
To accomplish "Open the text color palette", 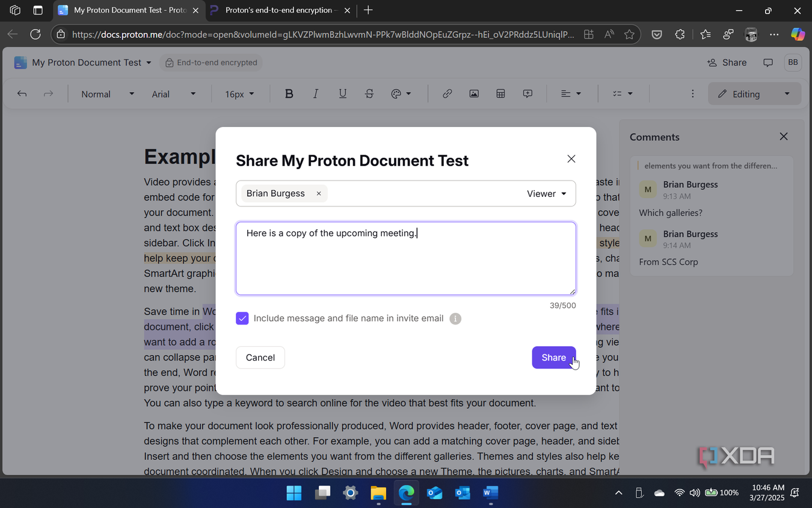I will (401, 94).
